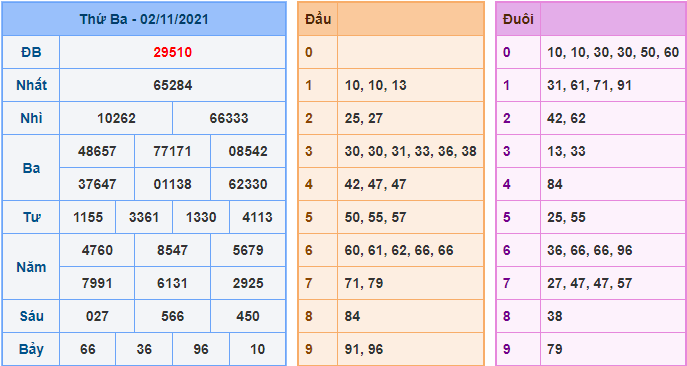
Task: Click the Tư row label
Action: (31, 217)
